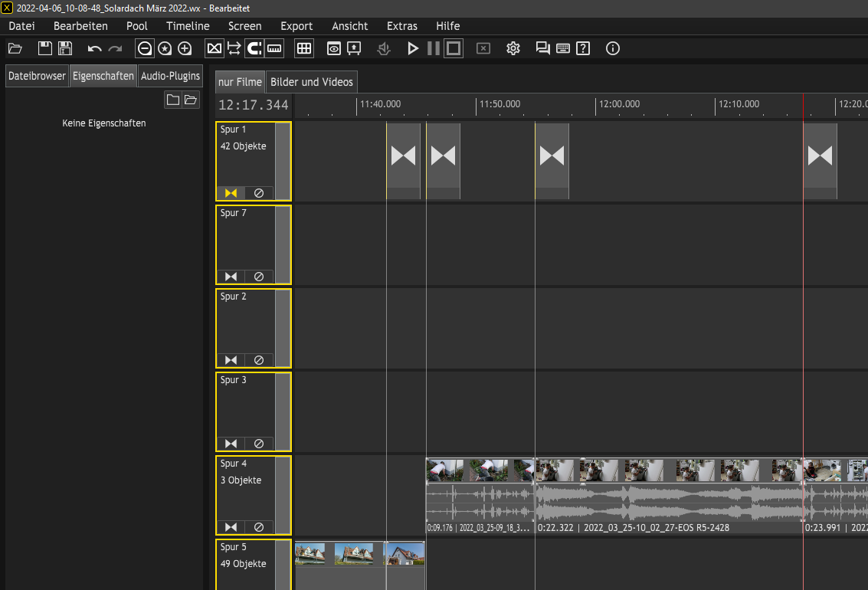Select the 0:23.991 clip in Spur 4

pos(835,496)
